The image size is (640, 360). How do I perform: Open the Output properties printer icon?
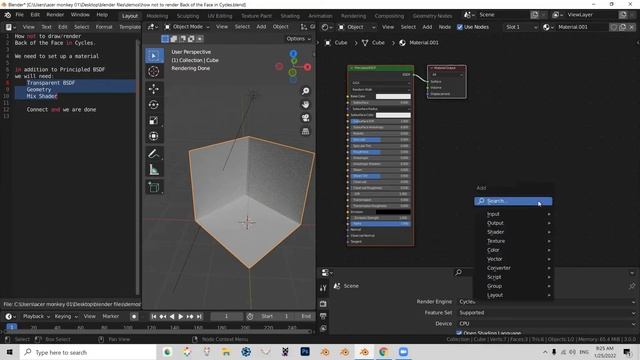click(x=323, y=316)
